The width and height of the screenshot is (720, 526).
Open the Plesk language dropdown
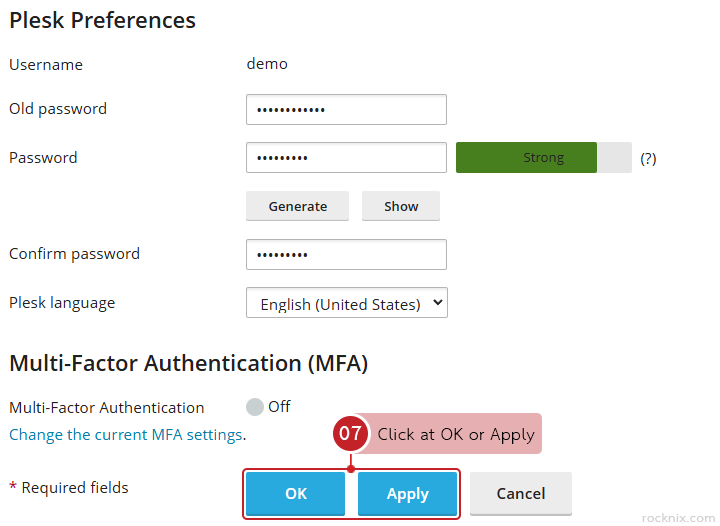(x=346, y=304)
